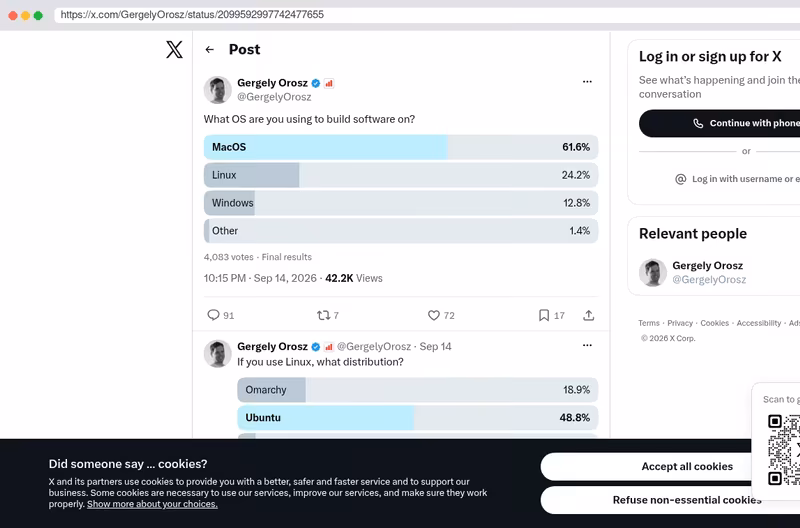Click the blue verified badge by Gergely Orosz
The width and height of the screenshot is (800, 528).
[316, 83]
